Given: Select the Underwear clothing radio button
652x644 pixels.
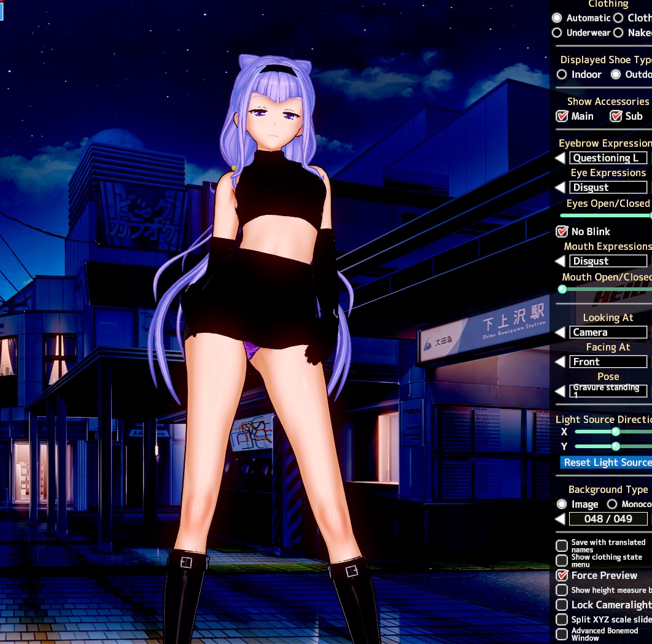Looking at the screenshot, I should pyautogui.click(x=557, y=33).
